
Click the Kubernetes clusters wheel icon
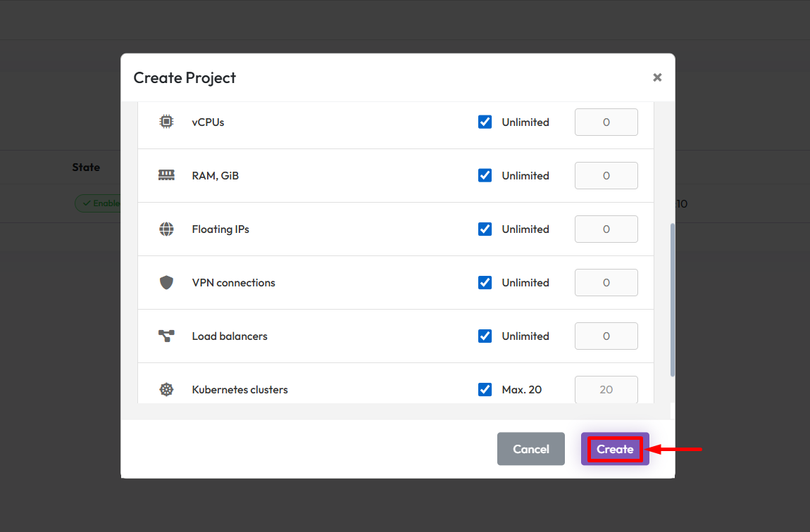(x=166, y=389)
